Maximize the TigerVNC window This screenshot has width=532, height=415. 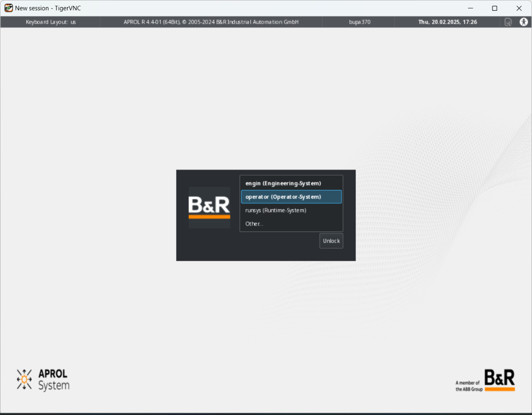tap(495, 8)
